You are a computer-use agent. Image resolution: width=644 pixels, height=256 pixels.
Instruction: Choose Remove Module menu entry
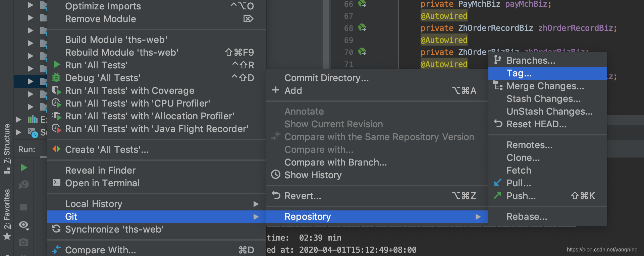coord(157,19)
